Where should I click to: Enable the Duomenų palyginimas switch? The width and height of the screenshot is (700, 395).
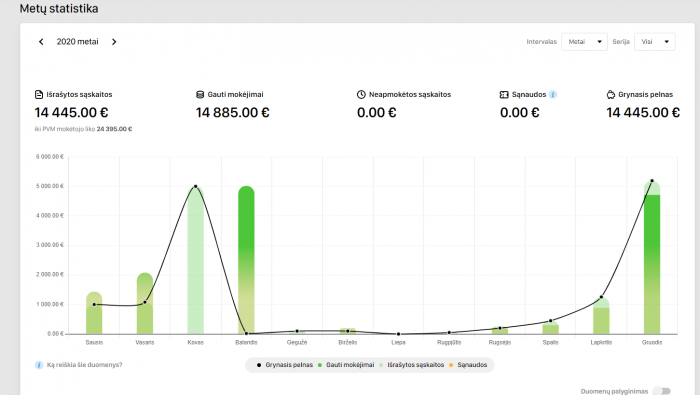point(662,391)
